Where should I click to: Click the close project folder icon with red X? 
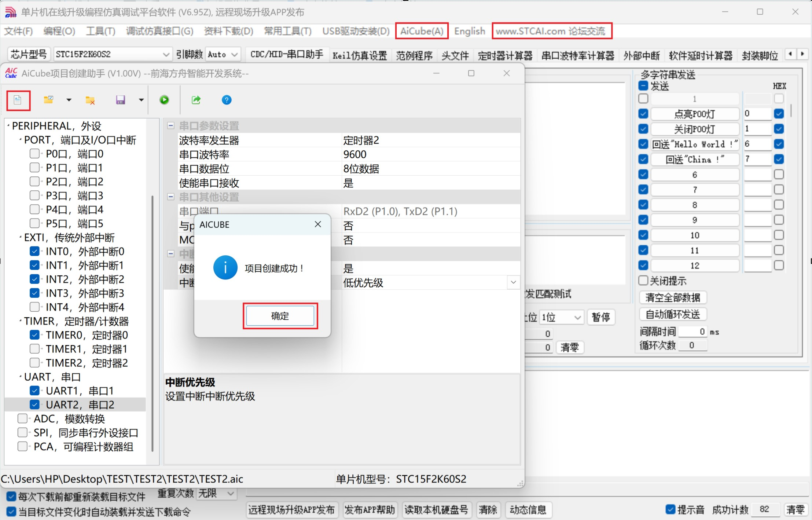(90, 100)
